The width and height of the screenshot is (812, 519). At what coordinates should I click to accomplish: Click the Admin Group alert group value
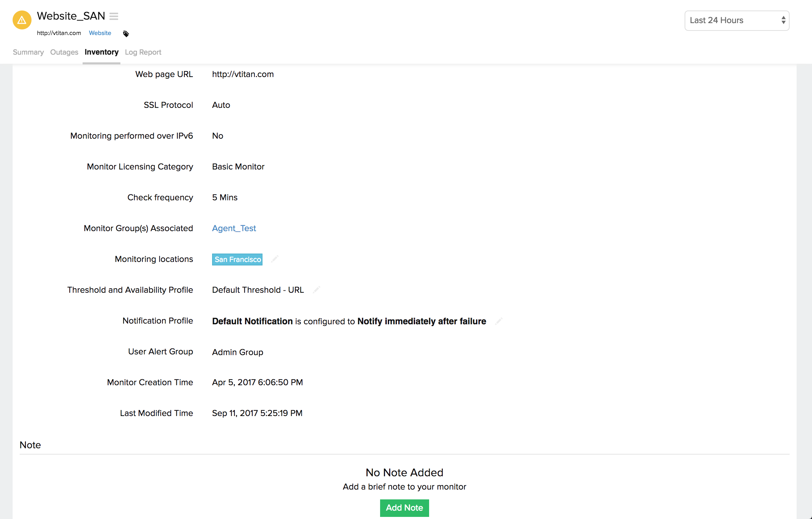coord(237,352)
